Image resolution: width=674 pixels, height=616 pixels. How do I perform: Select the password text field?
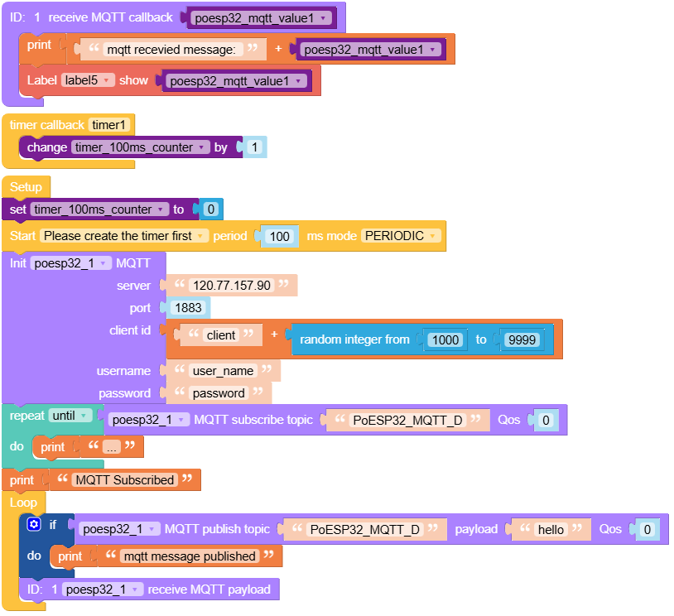coord(219,393)
